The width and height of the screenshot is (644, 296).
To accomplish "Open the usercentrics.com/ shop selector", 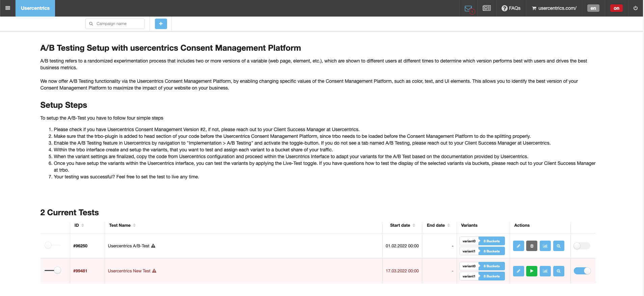I will tap(554, 8).
